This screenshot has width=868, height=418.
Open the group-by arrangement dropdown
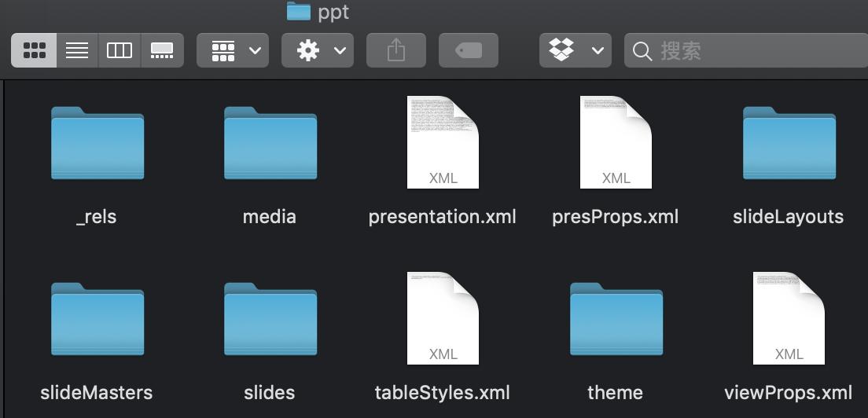[233, 50]
